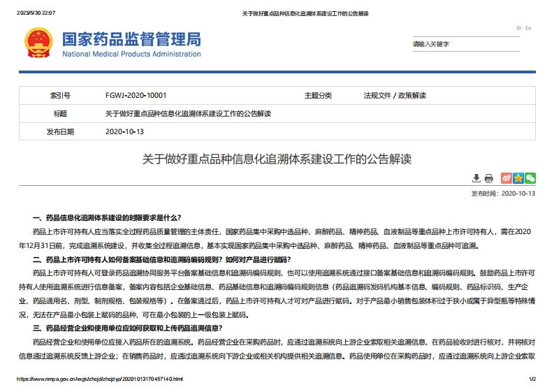Click the 请输入关键字 search field
This screenshot has height=392, width=554.
click(x=465, y=44)
